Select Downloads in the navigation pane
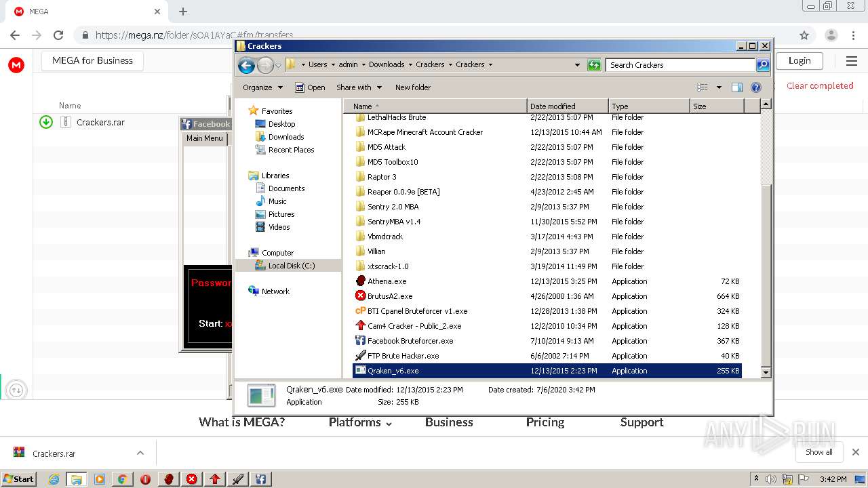This screenshot has height=488, width=868. point(285,137)
